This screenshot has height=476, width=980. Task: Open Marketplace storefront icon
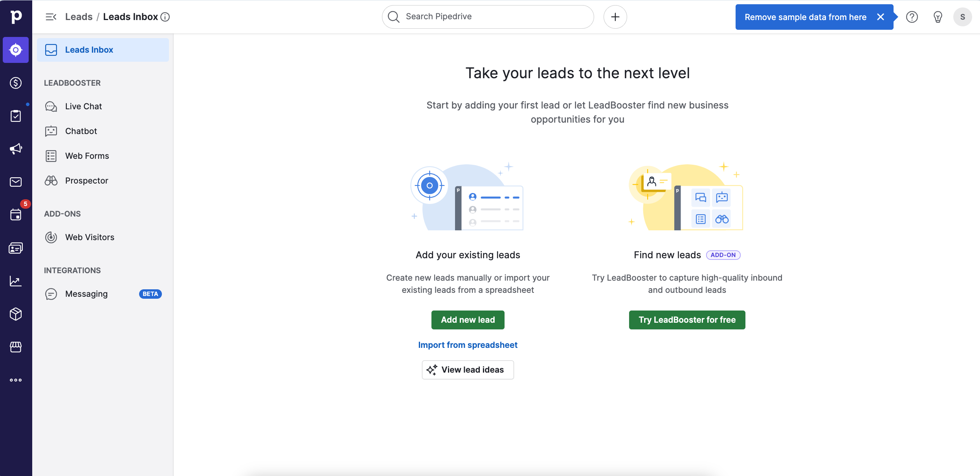click(16, 347)
